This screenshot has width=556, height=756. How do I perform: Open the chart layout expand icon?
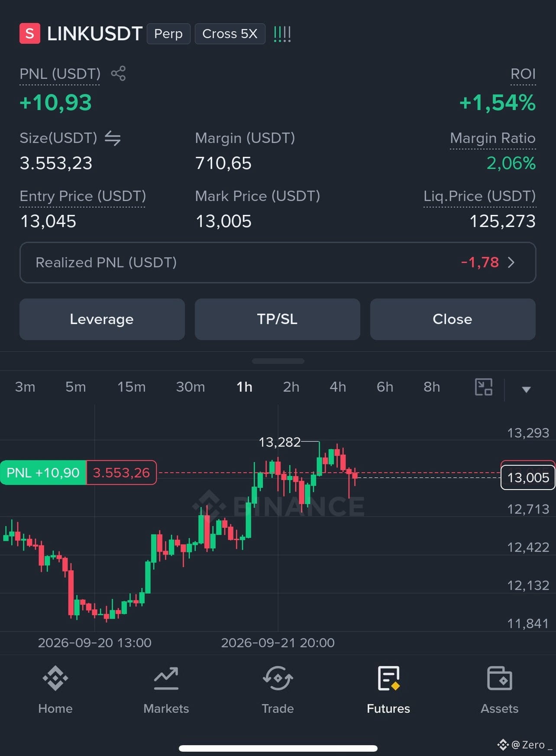[x=483, y=387]
